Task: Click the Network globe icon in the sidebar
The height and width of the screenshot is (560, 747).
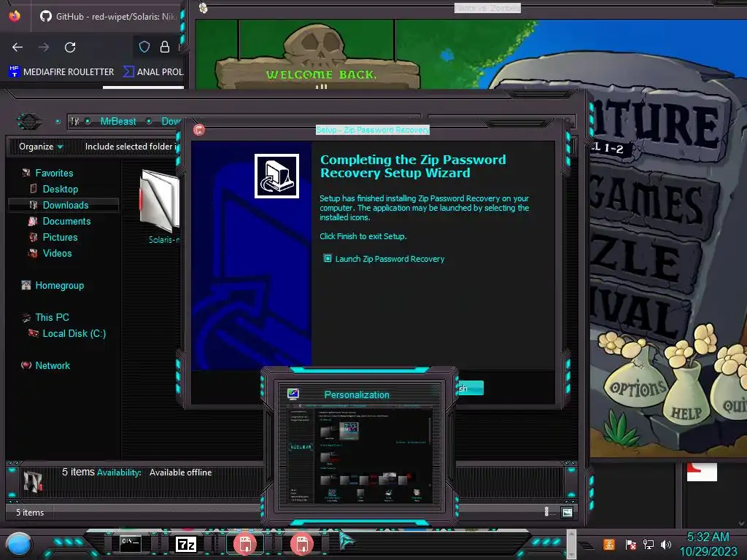Action: (x=26, y=365)
